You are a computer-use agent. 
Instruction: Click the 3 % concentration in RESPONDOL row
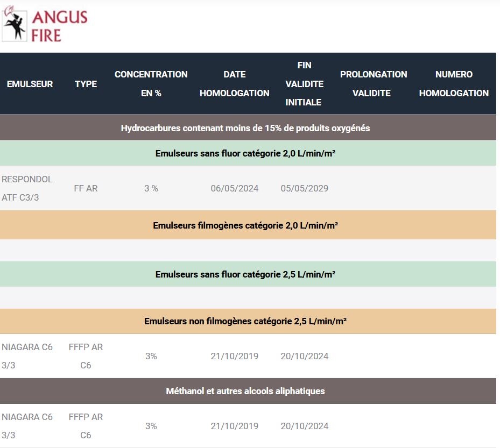pyautogui.click(x=151, y=188)
